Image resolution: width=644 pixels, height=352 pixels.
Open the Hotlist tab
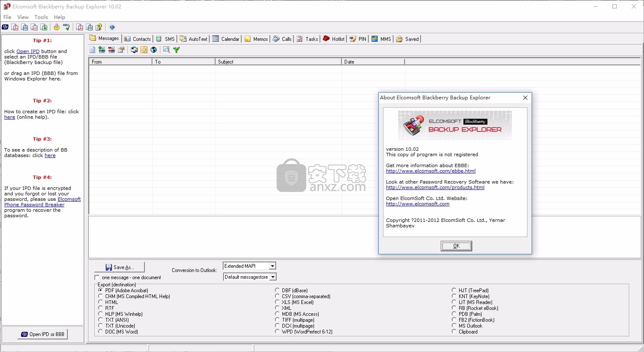pyautogui.click(x=334, y=39)
